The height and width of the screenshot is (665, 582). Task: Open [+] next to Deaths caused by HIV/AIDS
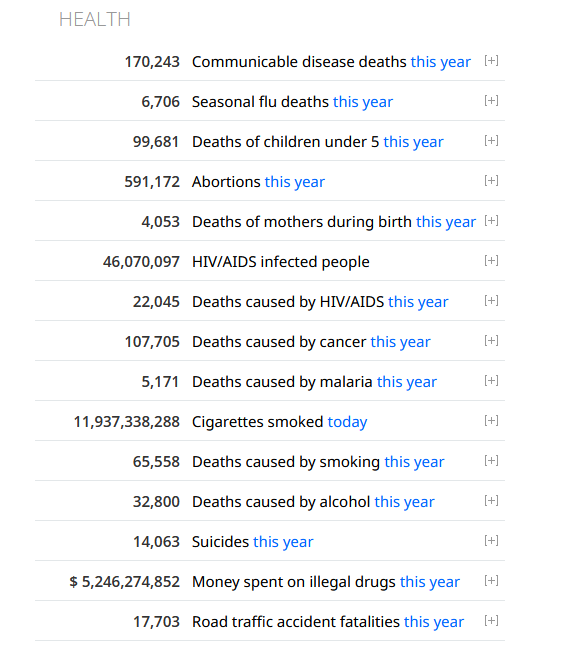[x=491, y=301]
